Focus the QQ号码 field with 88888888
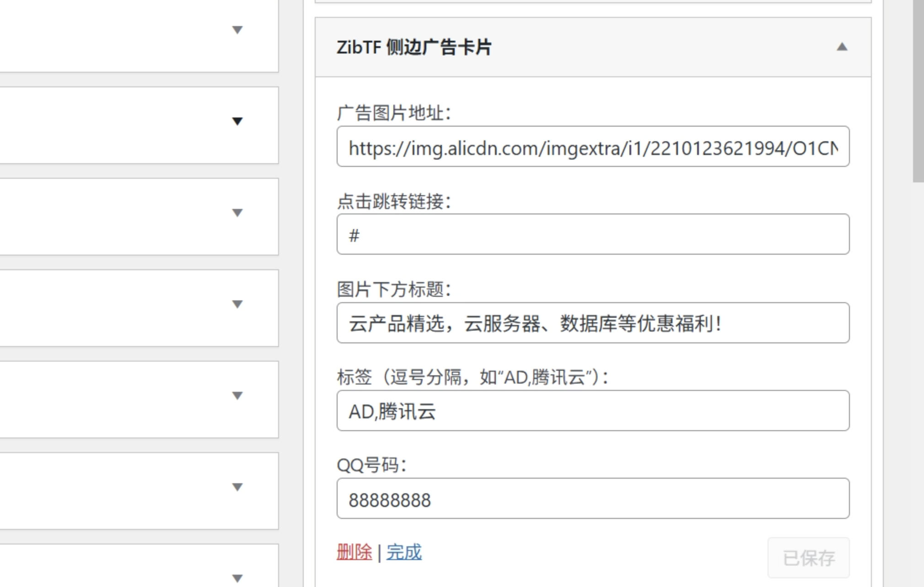Viewport: 924px width, 587px height. 593,499
